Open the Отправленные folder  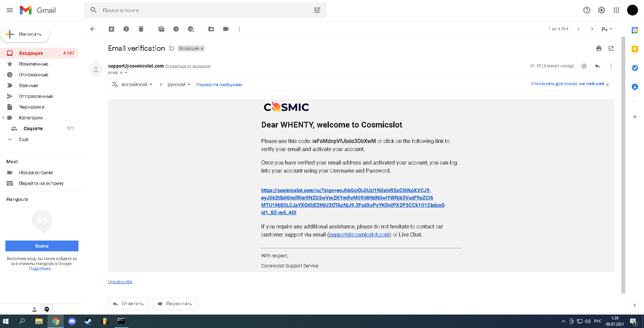point(36,96)
